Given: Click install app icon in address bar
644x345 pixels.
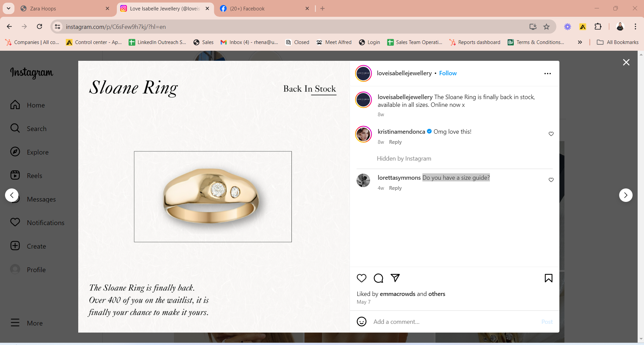Looking at the screenshot, I should (x=533, y=27).
